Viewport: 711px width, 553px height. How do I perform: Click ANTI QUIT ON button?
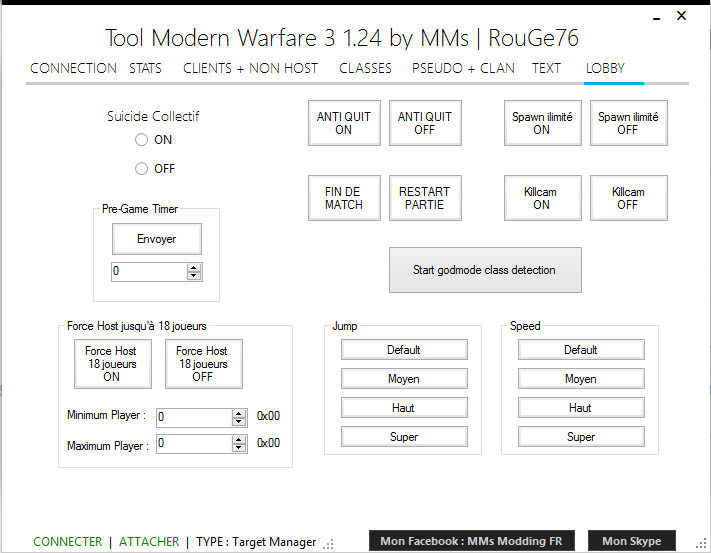point(344,123)
